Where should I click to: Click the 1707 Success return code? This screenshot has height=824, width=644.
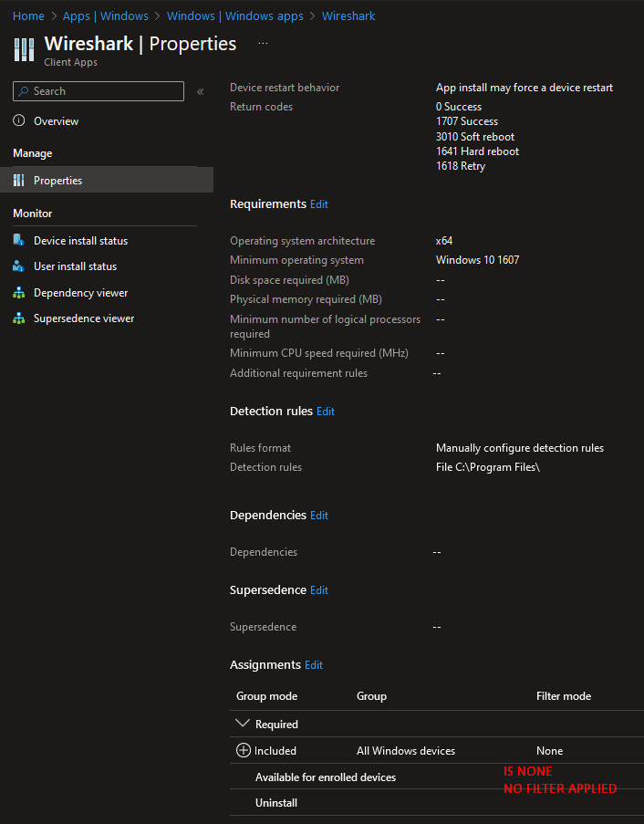point(467,120)
